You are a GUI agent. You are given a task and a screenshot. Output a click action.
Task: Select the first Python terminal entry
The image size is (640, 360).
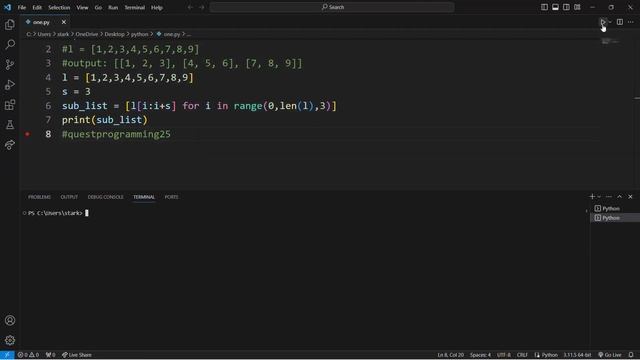pyautogui.click(x=615, y=209)
